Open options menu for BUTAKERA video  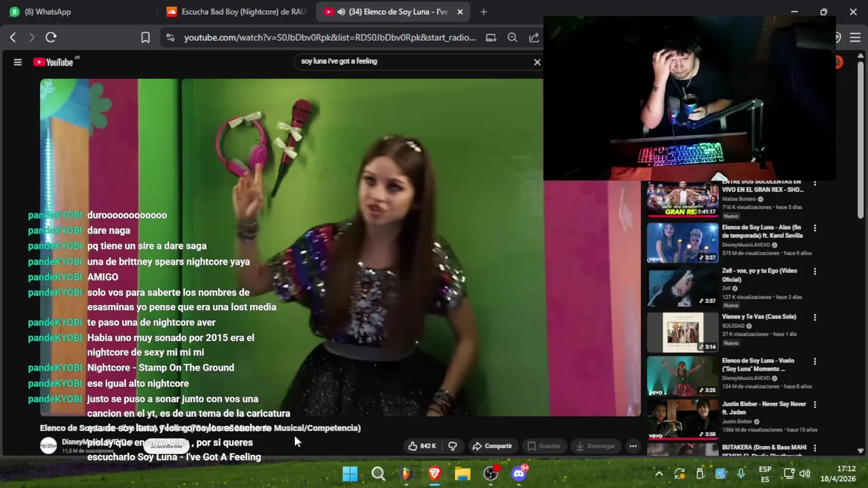coord(815,449)
